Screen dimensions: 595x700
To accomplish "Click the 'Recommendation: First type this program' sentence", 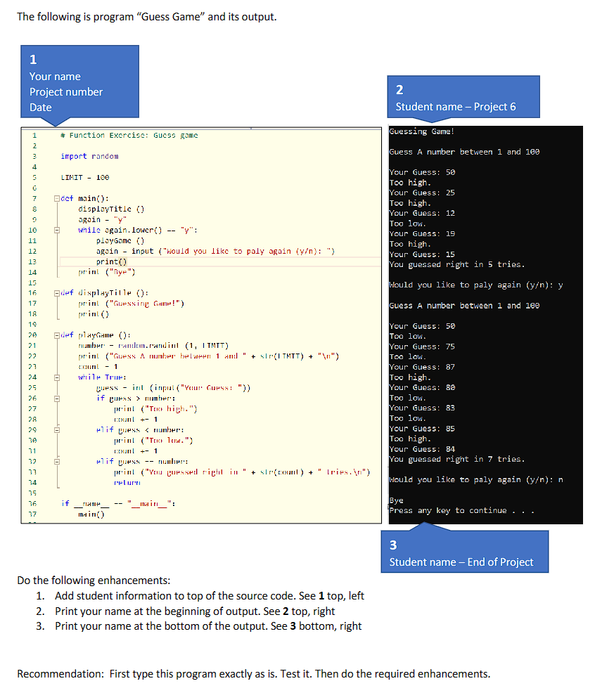I will pyautogui.click(x=254, y=674).
